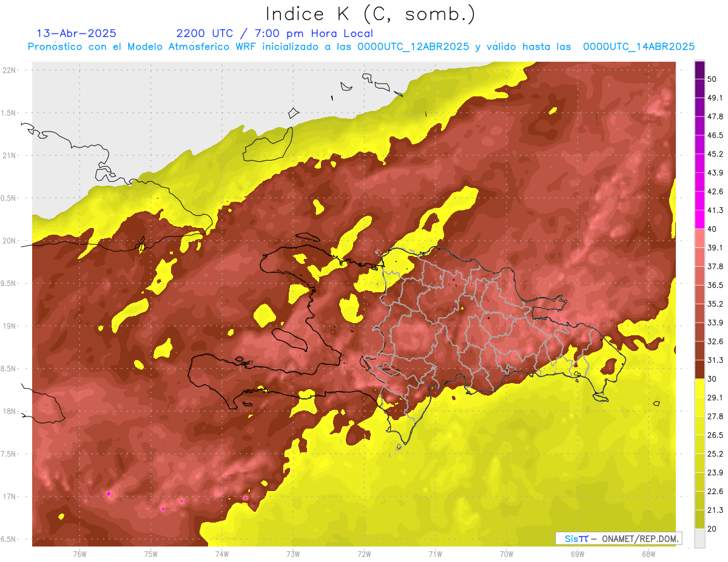This screenshot has width=728, height=562.
Task: Select the dark brown colorbar swatch between 30 and 31.3
Action: pos(699,369)
